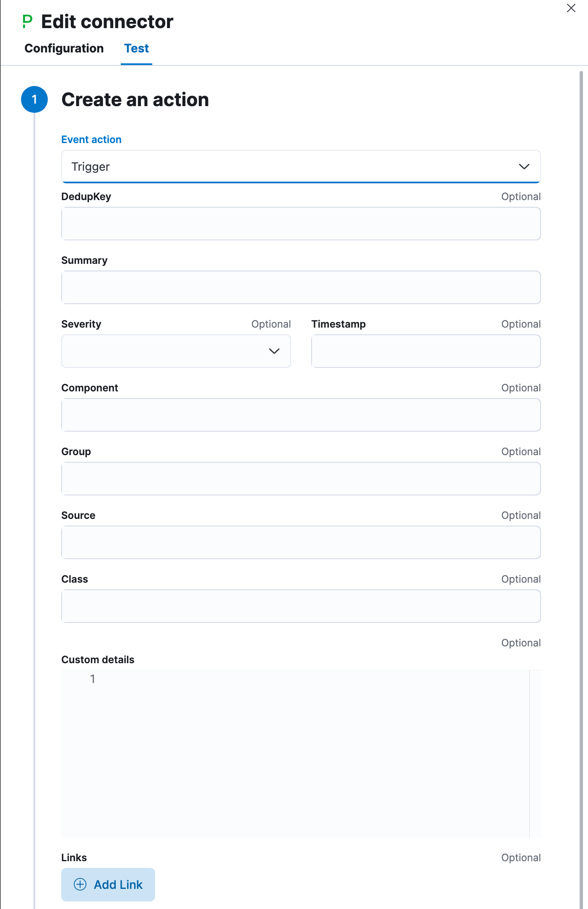Click the blue step 1 badge
Image resolution: width=588 pixels, height=909 pixels.
coord(34,99)
